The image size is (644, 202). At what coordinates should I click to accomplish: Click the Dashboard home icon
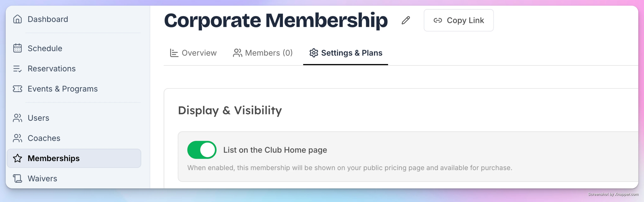point(18,19)
